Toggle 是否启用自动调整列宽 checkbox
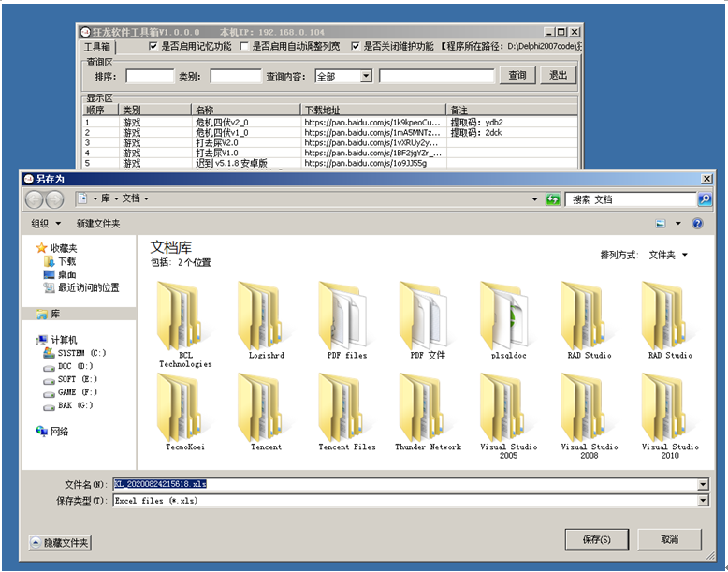Viewport: 728px width, 572px height. pyautogui.click(x=244, y=46)
